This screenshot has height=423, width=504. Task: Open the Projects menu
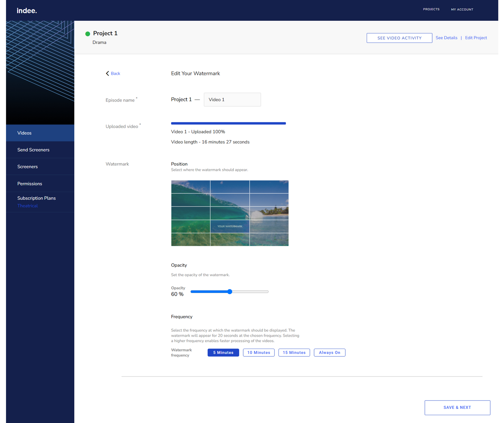[431, 9]
